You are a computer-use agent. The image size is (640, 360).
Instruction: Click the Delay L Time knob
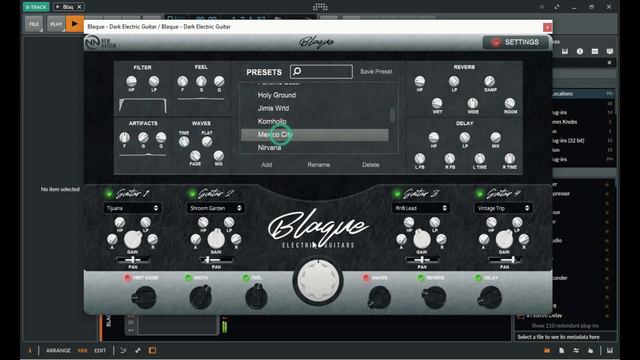pos(480,158)
